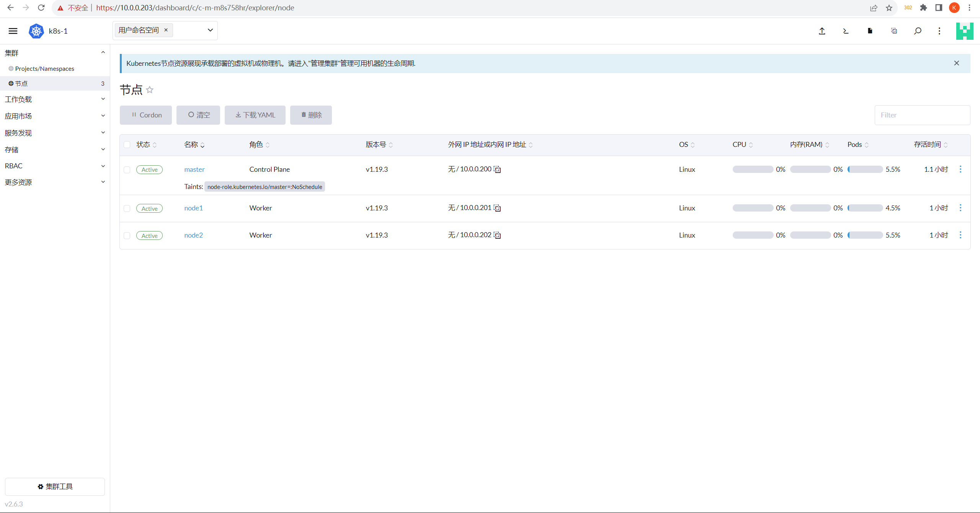Copy IP 10.0.0.201 to clipboard

[x=497, y=208]
